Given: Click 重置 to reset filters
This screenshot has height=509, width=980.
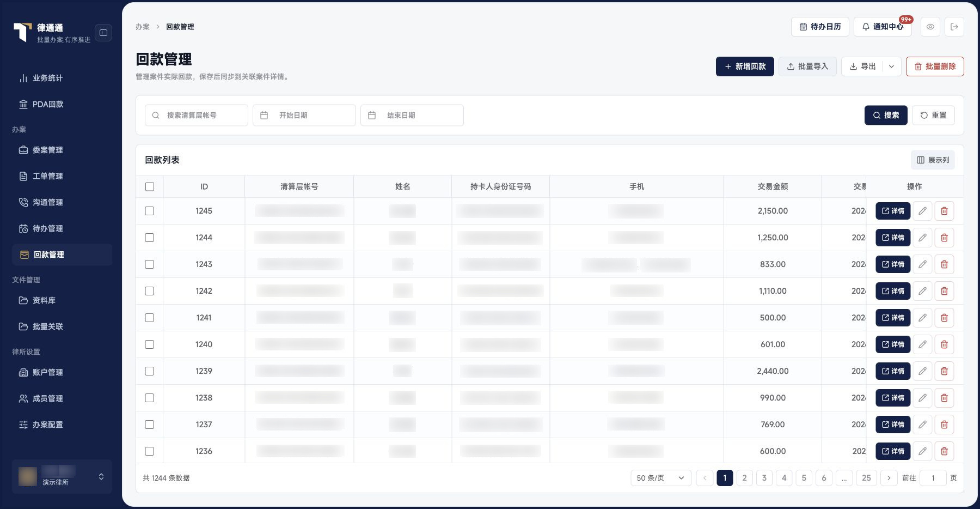Looking at the screenshot, I should coord(933,115).
